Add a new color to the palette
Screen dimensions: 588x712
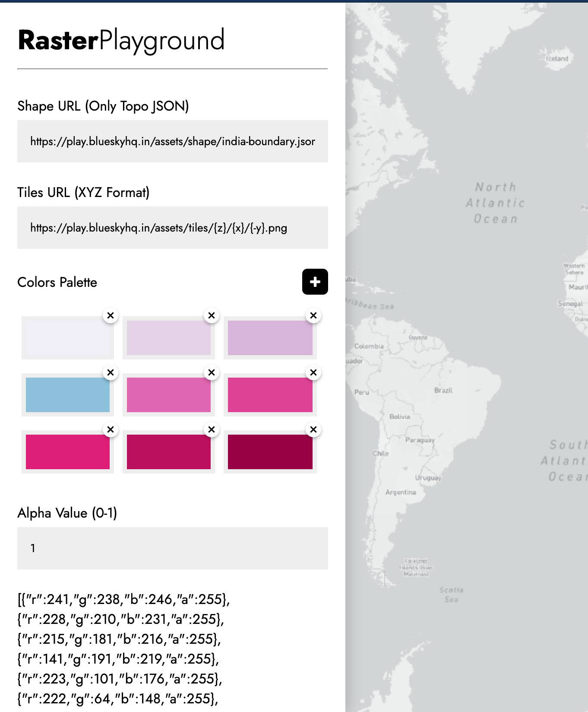pyautogui.click(x=315, y=282)
